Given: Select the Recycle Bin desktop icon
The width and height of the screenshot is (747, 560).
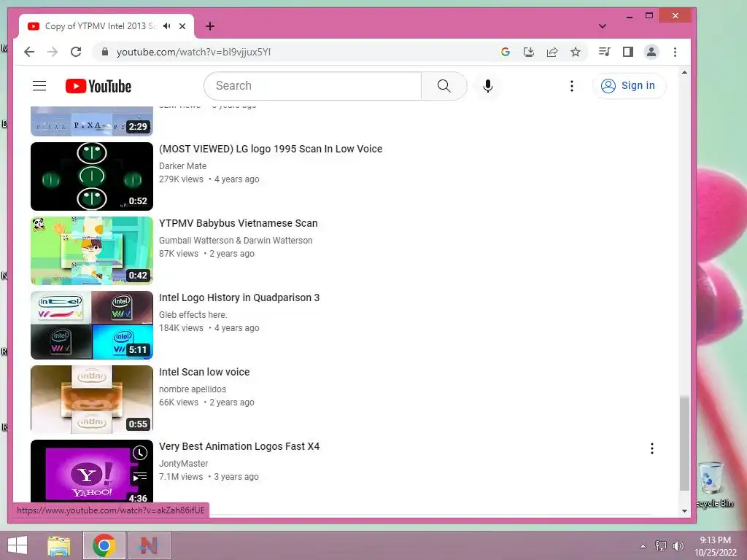Looking at the screenshot, I should pyautogui.click(x=713, y=485).
